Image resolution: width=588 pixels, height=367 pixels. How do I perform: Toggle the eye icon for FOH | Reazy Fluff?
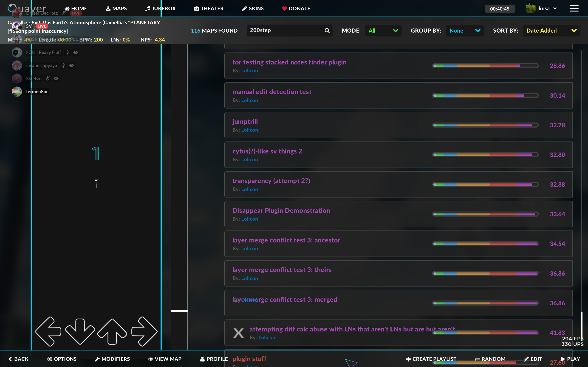tap(76, 52)
